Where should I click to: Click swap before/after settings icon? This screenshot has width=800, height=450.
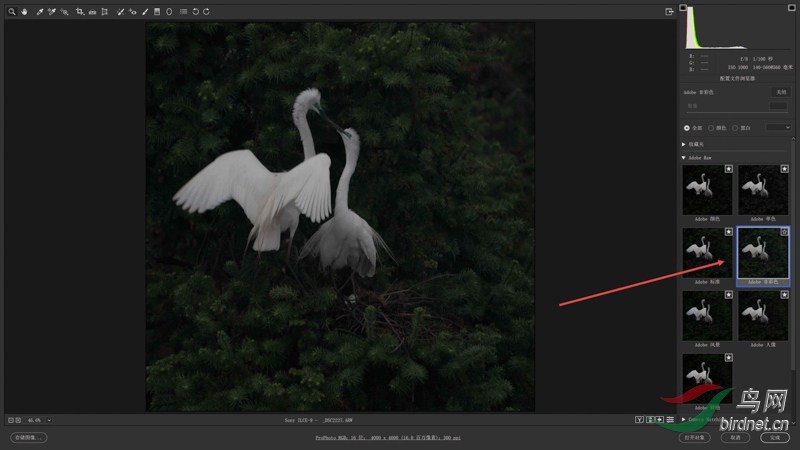point(650,419)
